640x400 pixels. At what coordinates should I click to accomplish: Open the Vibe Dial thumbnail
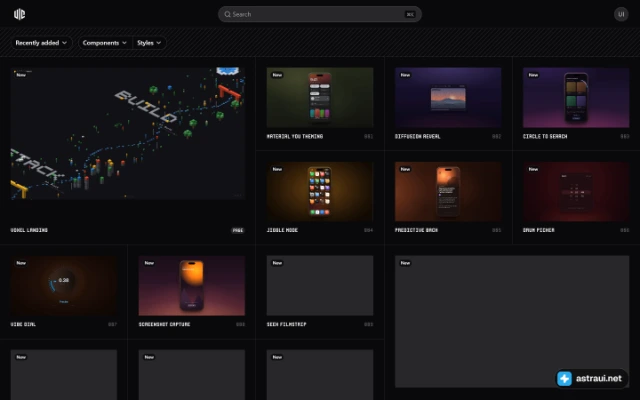[x=64, y=286]
